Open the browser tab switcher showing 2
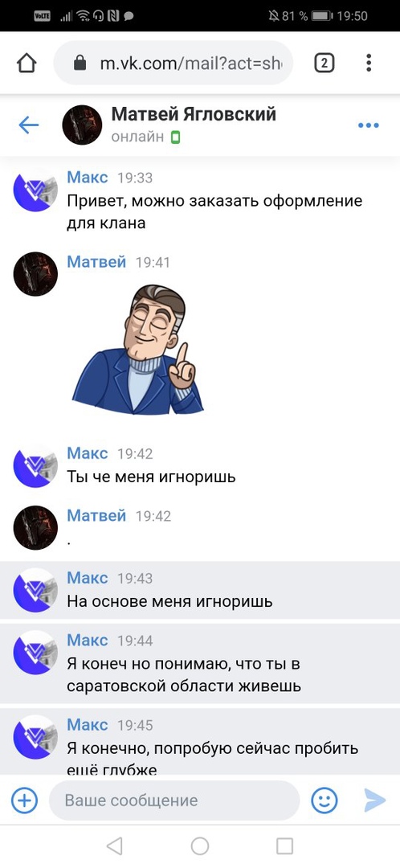The height and width of the screenshot is (868, 400). (x=324, y=63)
